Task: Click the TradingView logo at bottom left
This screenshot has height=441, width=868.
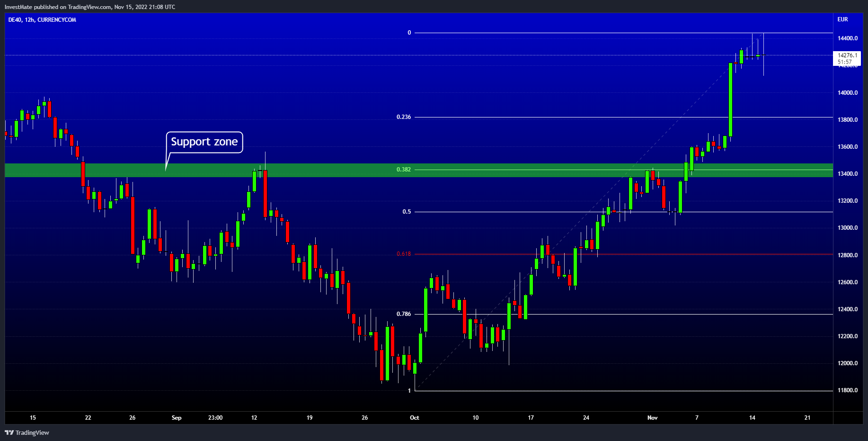Action: [x=27, y=432]
